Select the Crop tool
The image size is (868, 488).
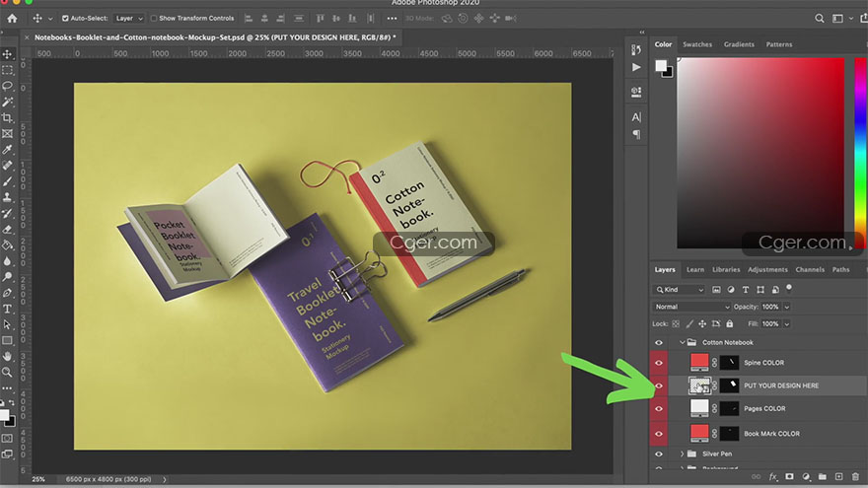(x=8, y=118)
